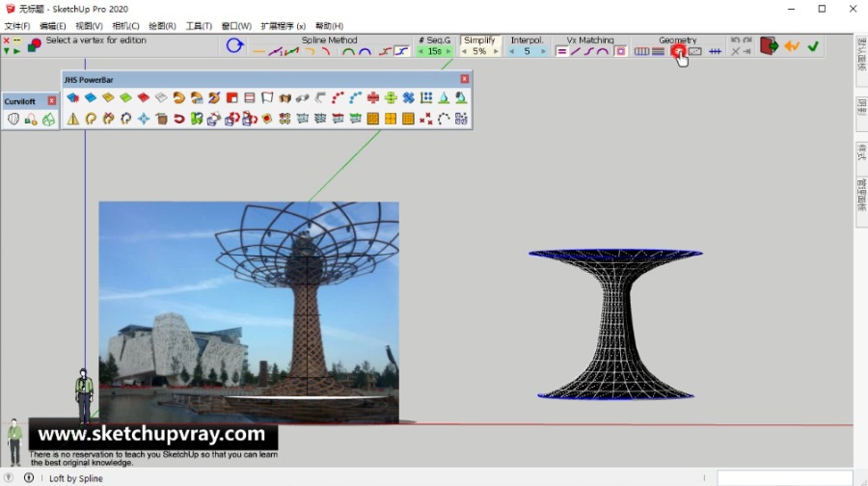
Task: Click the blue four-way arrows icon in PowerBar
Action: [x=144, y=119]
